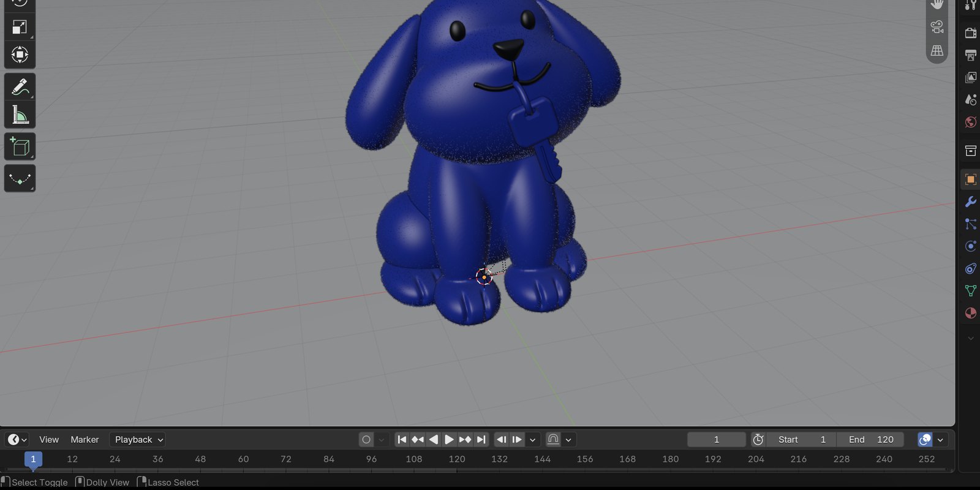Select the Annotate pencil tool
The width and height of the screenshot is (980, 490).
[20, 87]
